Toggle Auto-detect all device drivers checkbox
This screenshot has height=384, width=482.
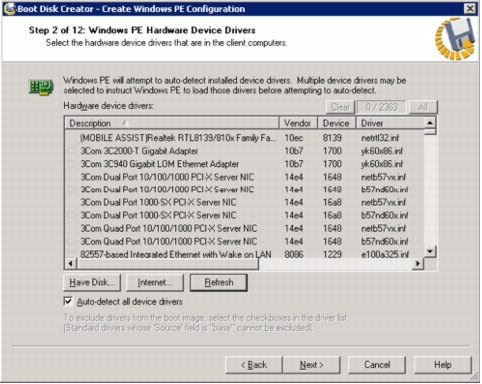pos(68,302)
